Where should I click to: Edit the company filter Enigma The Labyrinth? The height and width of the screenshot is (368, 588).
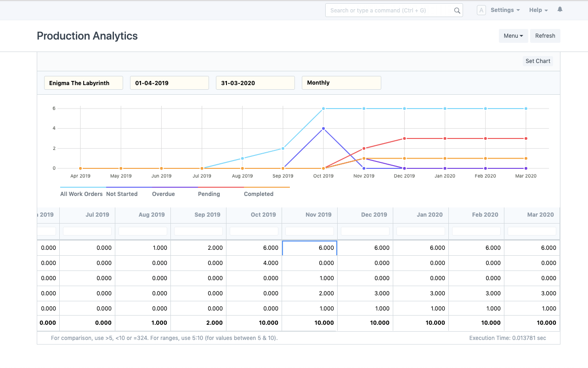tap(84, 83)
